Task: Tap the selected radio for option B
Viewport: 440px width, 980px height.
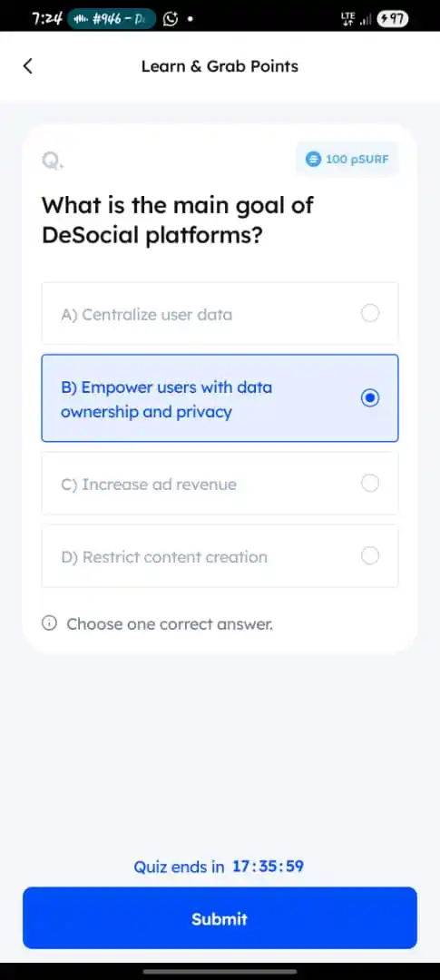Action: tap(370, 398)
